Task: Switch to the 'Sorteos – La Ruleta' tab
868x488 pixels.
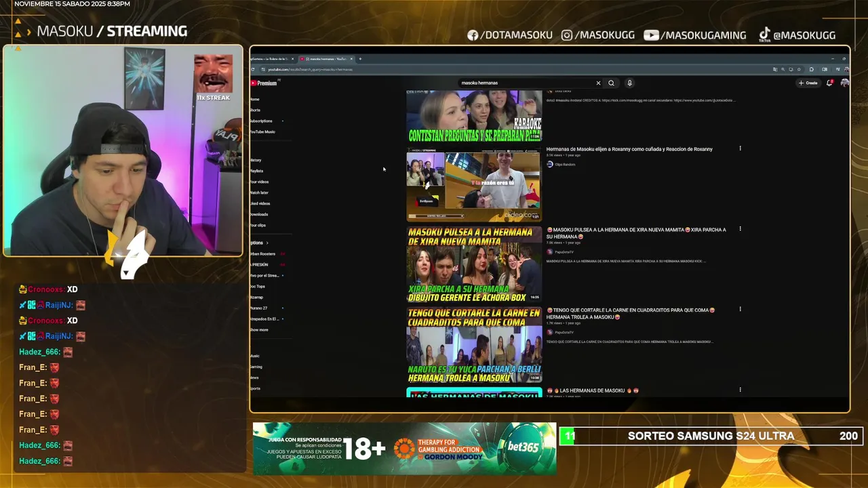Action: click(x=270, y=59)
